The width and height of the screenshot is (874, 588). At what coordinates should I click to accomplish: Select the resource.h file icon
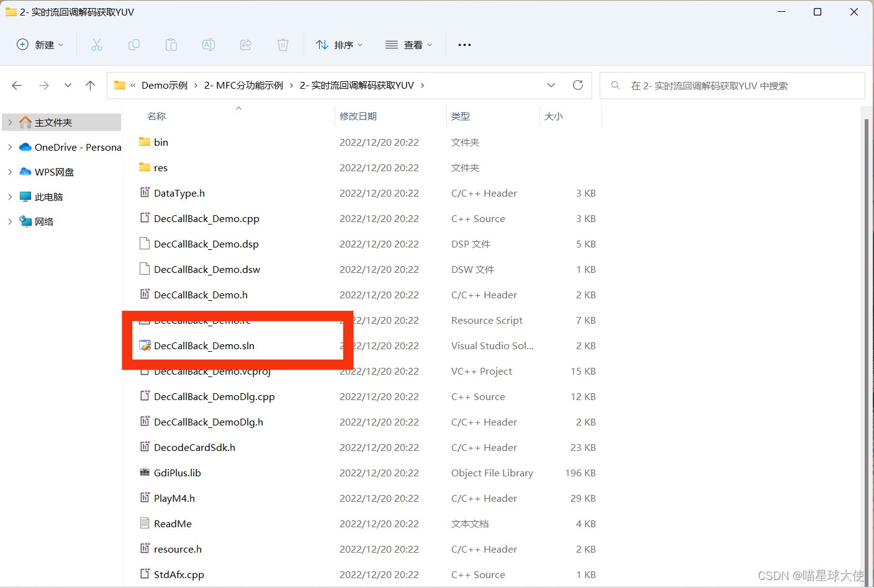pyautogui.click(x=145, y=549)
